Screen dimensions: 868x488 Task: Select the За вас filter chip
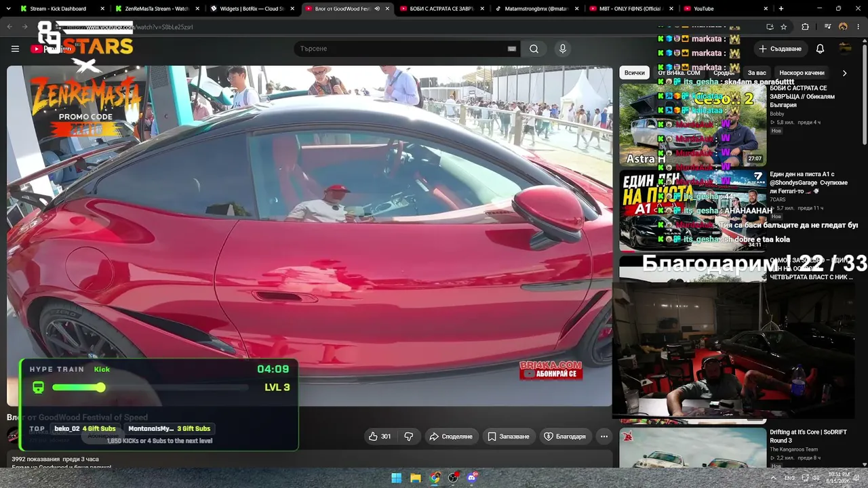tap(757, 73)
